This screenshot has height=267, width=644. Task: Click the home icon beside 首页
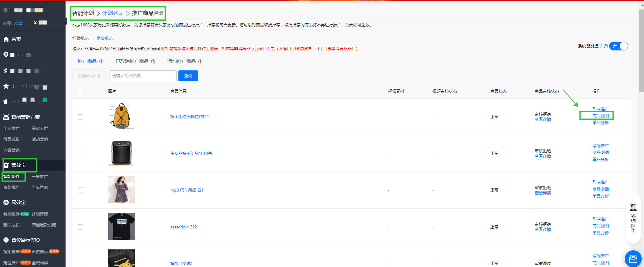point(6,39)
